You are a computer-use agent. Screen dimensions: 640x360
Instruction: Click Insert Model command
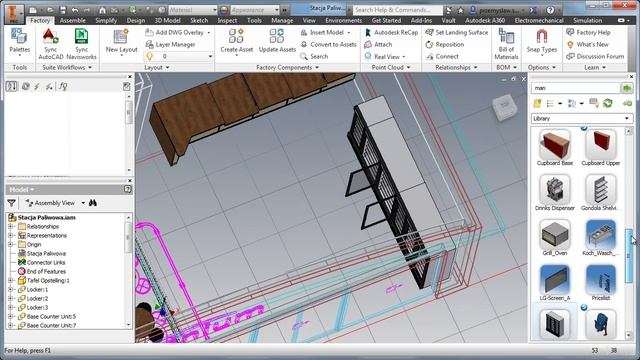pyautogui.click(x=326, y=32)
